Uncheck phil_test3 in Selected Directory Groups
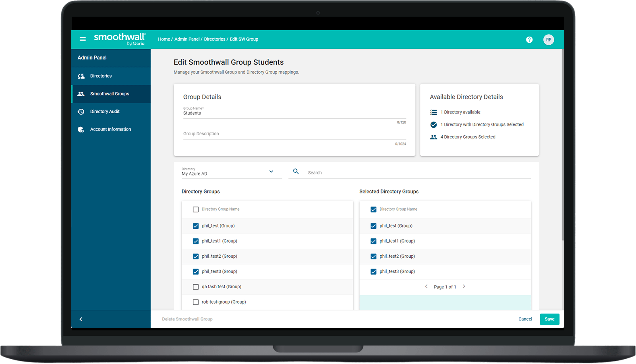636x364 pixels. click(x=373, y=272)
